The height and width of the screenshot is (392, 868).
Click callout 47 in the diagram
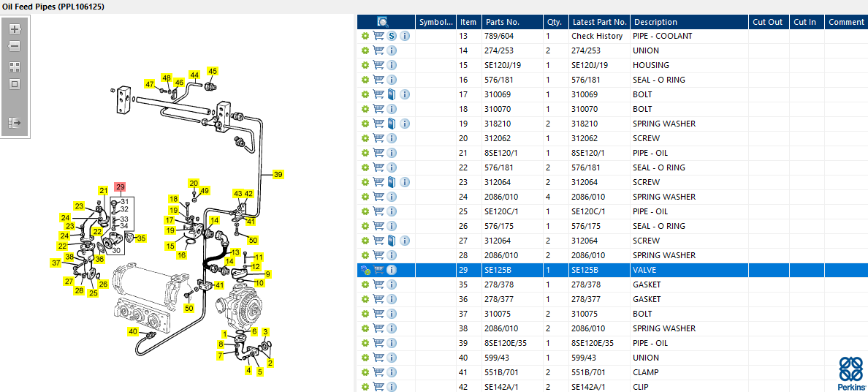[x=150, y=84]
